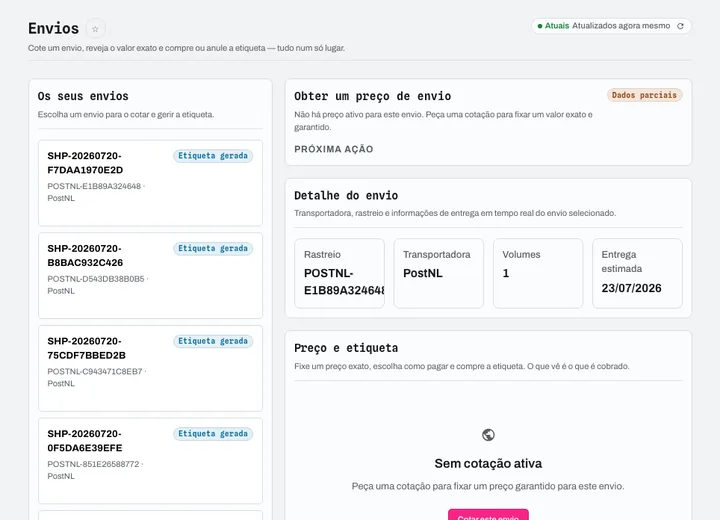Select shipment SHP-20260720-F7DAA1970E2D

tap(150, 183)
